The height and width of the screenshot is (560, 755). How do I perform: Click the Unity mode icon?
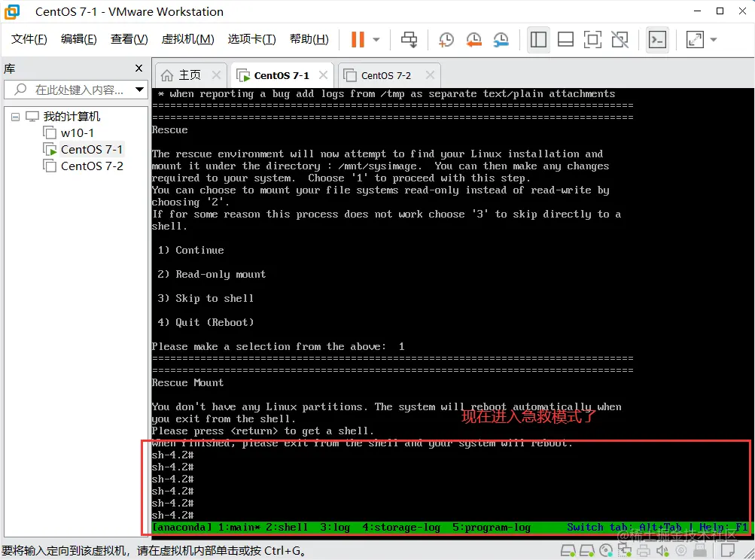coord(620,39)
